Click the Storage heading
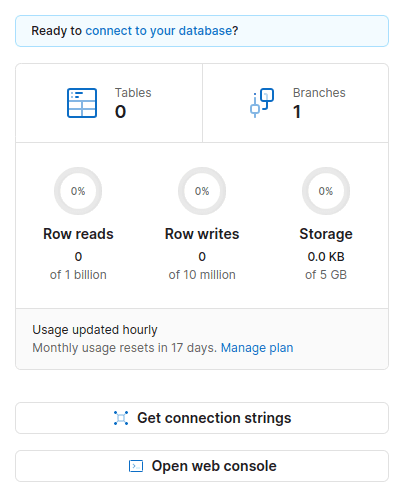 [326, 234]
